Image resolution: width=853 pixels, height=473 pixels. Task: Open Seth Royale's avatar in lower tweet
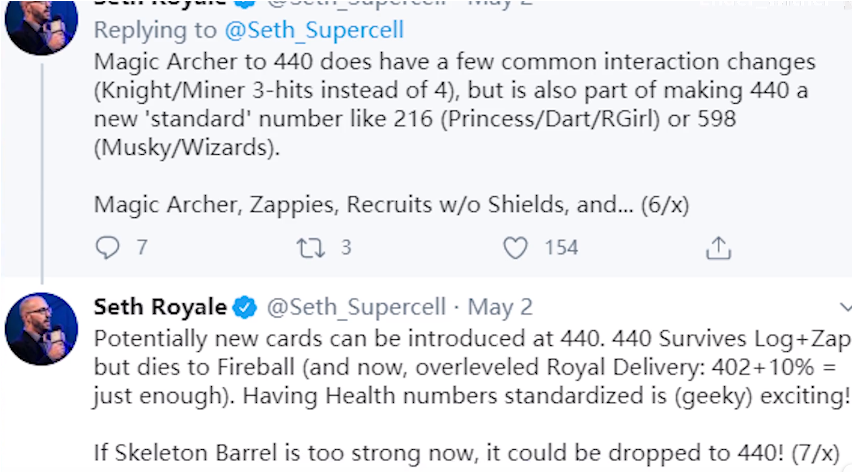point(41,328)
